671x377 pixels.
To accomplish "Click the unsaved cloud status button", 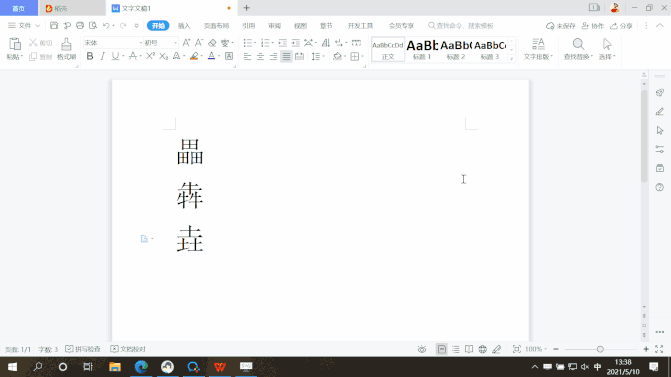I will [561, 26].
